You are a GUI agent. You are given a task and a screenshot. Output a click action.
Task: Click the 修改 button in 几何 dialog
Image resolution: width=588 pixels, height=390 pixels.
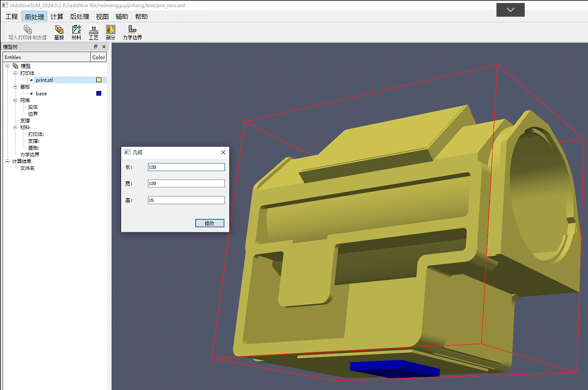pos(209,223)
